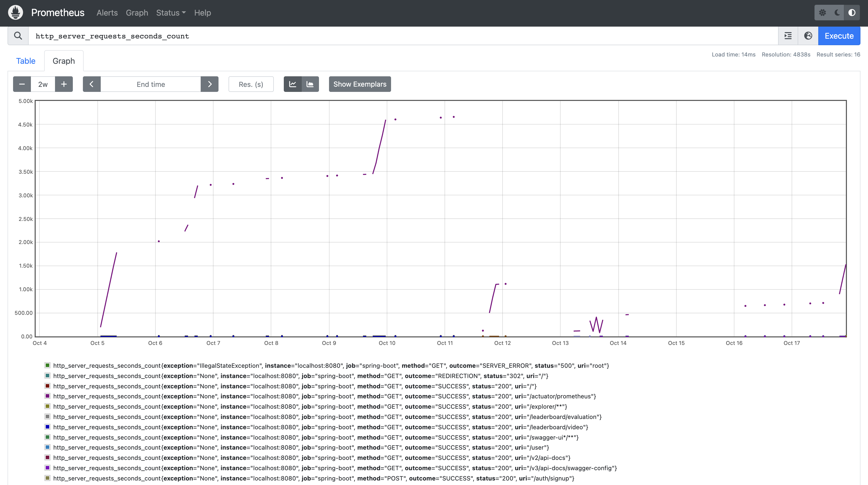Click the Res. (s) resolution field
This screenshot has width=868, height=485.
tap(251, 84)
